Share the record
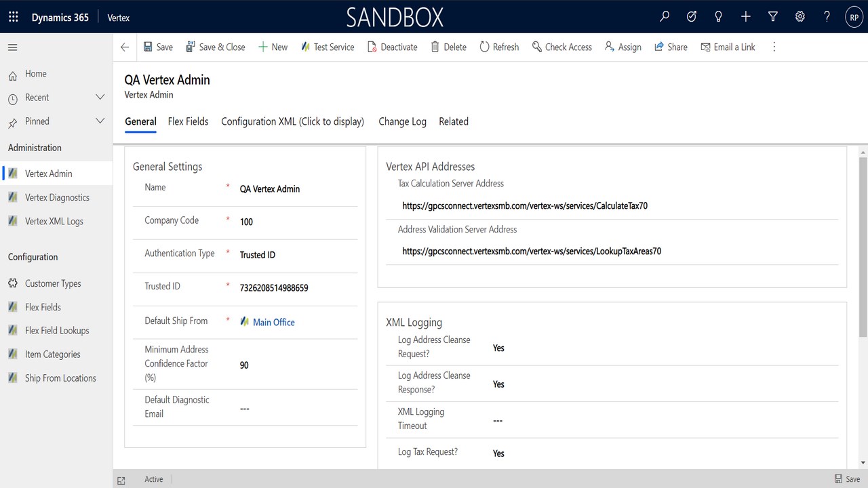The width and height of the screenshot is (868, 488). pos(671,47)
